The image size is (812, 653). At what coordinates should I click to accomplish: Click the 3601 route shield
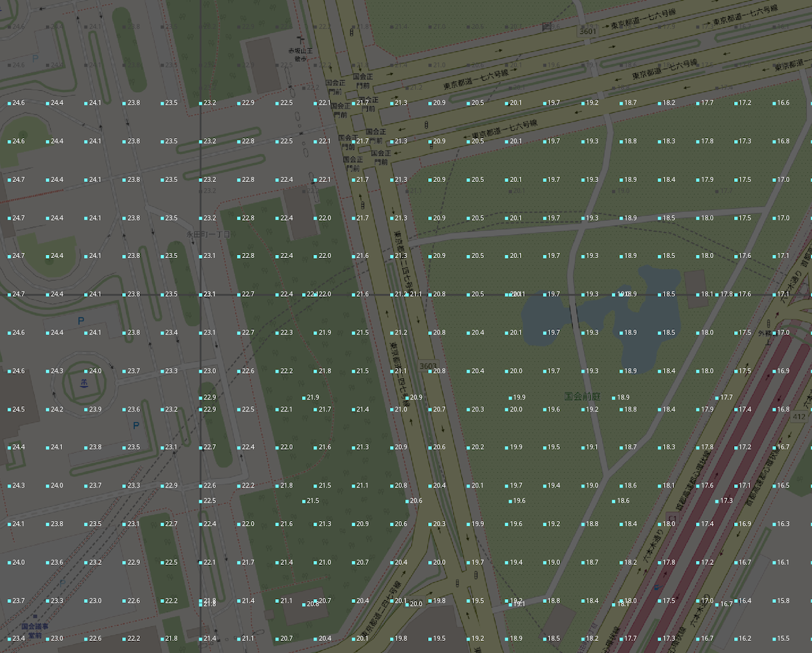point(587,31)
